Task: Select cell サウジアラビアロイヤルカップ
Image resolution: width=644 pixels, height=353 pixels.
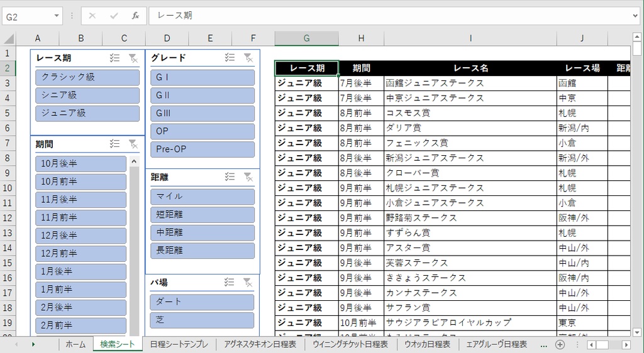Action: pyautogui.click(x=470, y=323)
